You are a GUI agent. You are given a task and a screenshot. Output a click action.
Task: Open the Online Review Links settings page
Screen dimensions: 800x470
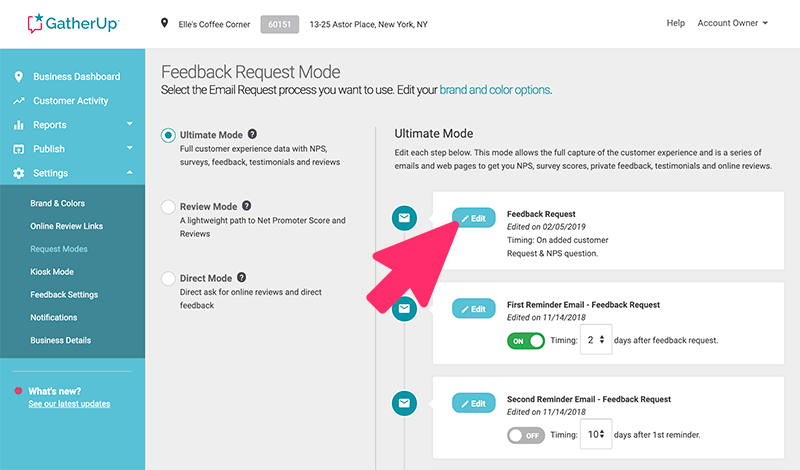(x=66, y=226)
